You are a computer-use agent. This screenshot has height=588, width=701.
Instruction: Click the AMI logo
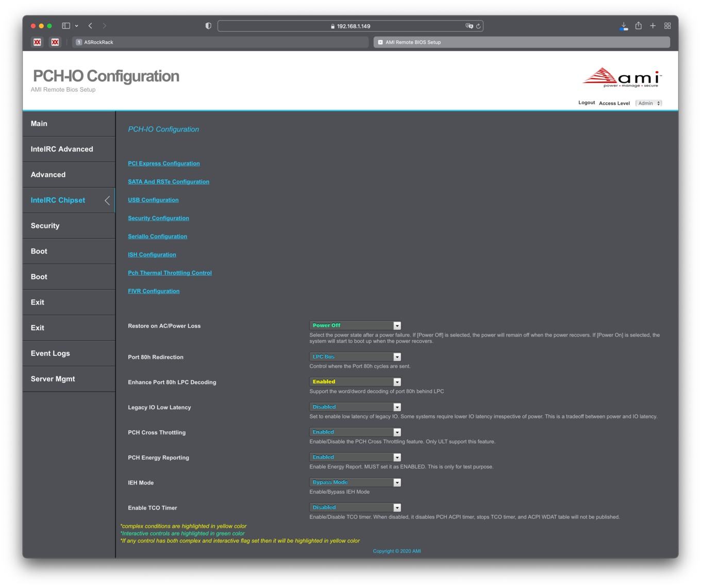[622, 77]
